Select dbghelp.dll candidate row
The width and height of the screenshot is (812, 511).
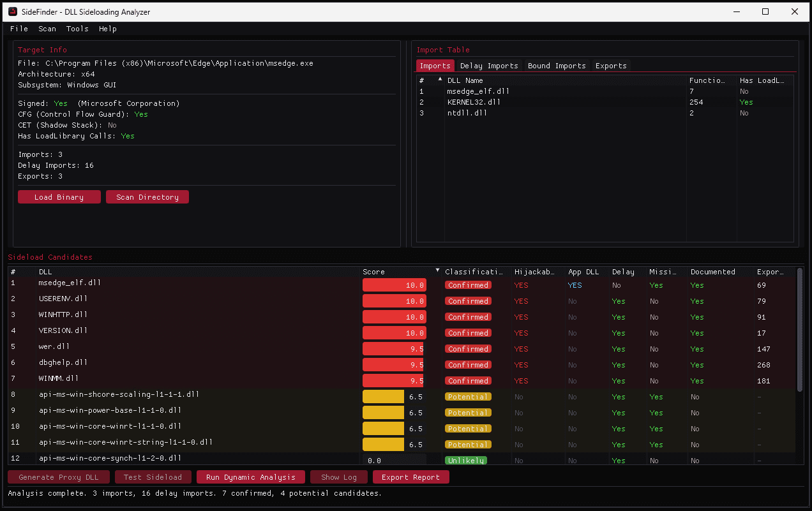tap(402, 365)
